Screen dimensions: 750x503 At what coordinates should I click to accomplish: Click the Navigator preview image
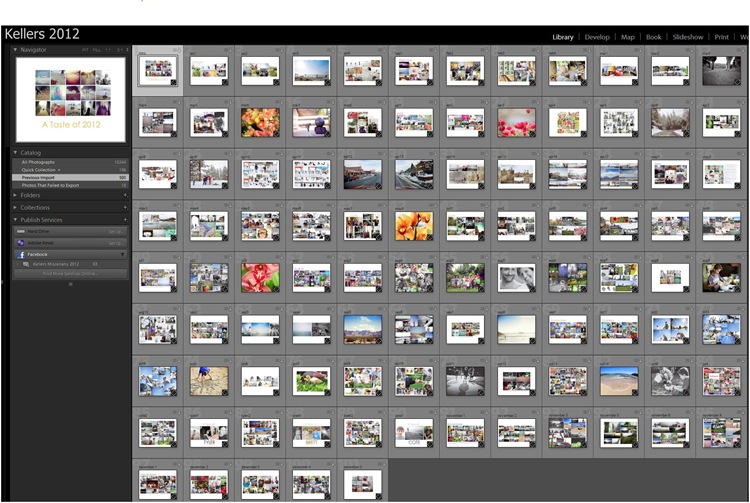pyautogui.click(x=71, y=99)
